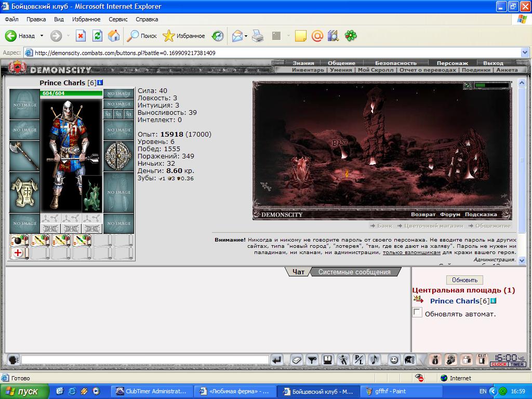Image resolution: width=532 pixels, height=399 pixels.
Task: Click the round shield equipment slot
Action: tap(118, 156)
